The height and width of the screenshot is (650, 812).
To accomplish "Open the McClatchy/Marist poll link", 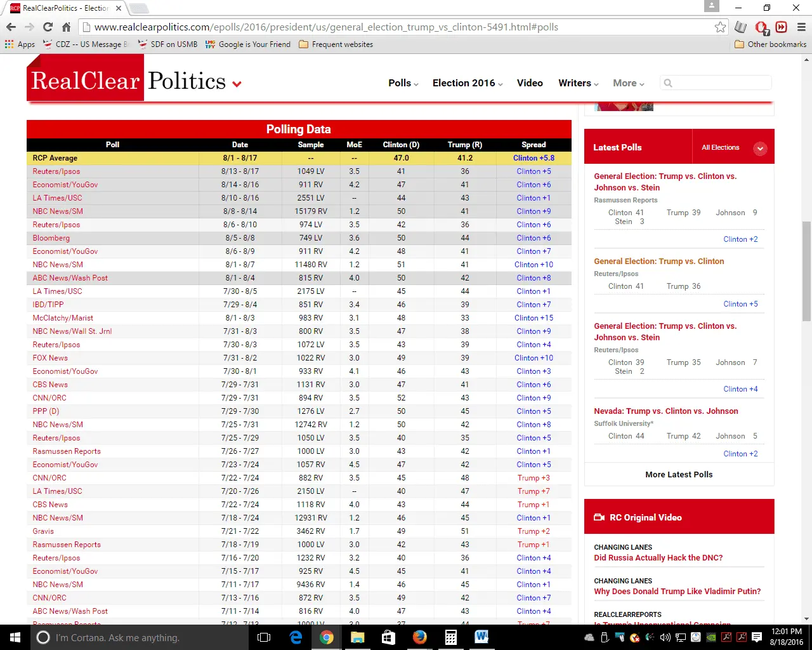I will [x=63, y=318].
